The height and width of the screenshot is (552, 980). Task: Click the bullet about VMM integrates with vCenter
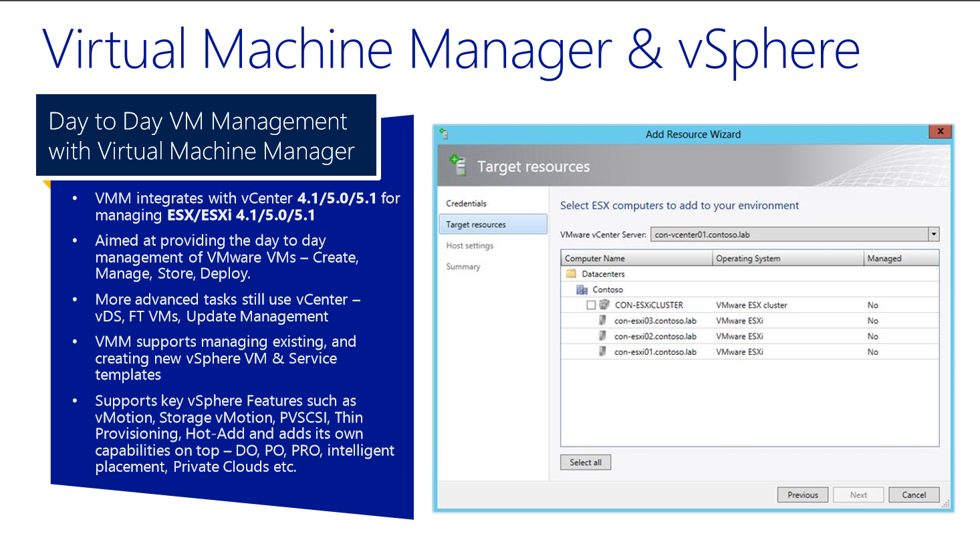tap(247, 206)
